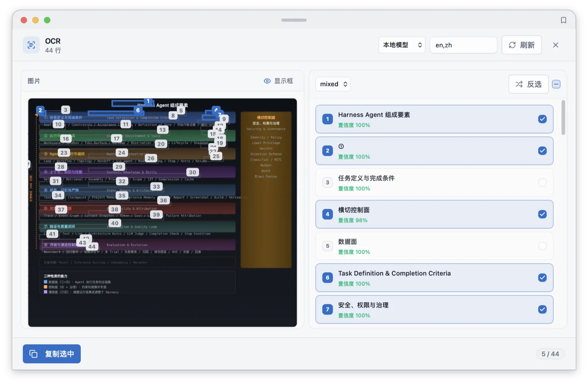Copy selected lines with 复制选中
Image resolution: width=588 pixels, height=384 pixels.
52,354
